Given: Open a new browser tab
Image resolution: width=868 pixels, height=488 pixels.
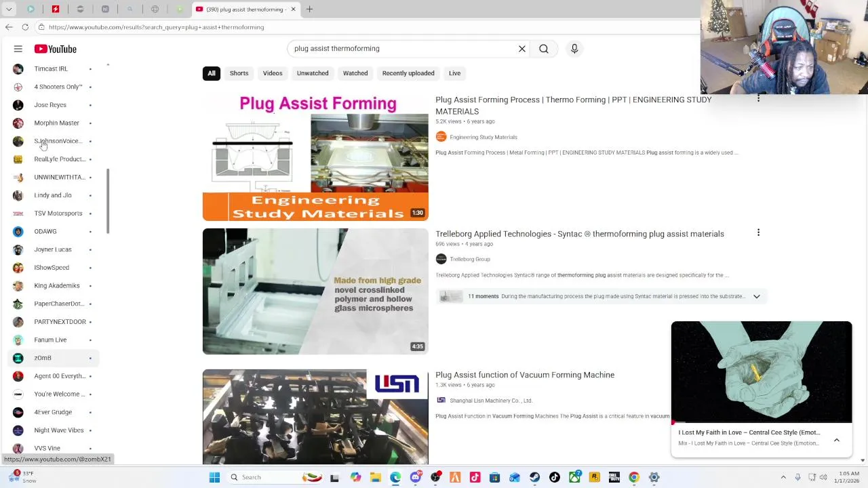Looking at the screenshot, I should [309, 9].
